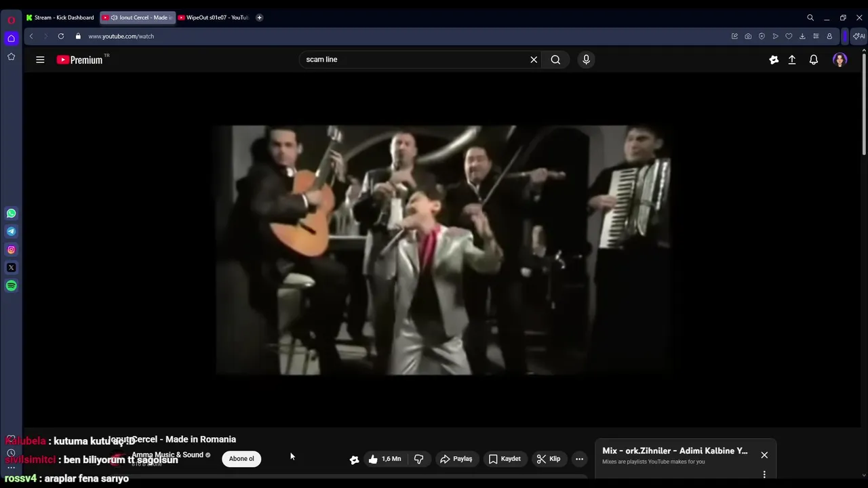This screenshot has height=488, width=868.
Task: Close the Mix - ork.Zihniler playlist panel
Action: pyautogui.click(x=764, y=455)
